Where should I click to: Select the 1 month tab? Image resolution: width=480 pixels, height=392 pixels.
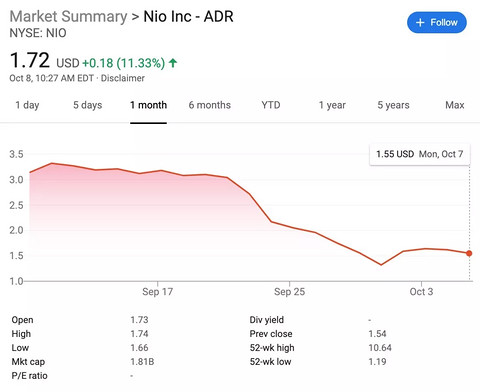click(148, 105)
